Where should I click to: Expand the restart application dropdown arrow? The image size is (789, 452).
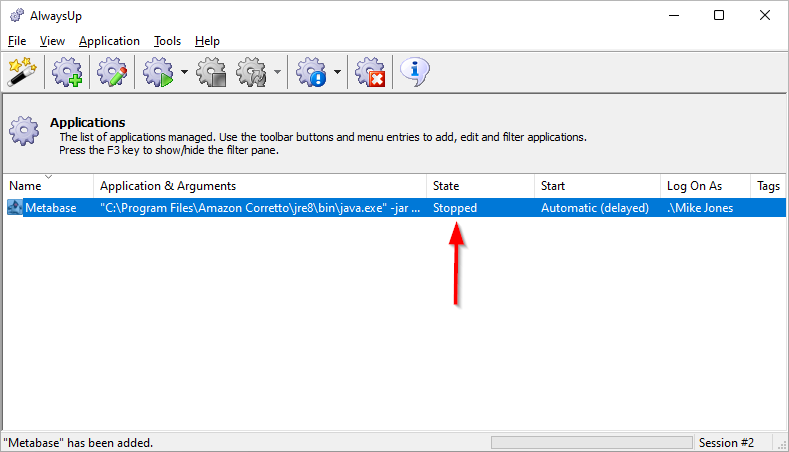[x=277, y=72]
